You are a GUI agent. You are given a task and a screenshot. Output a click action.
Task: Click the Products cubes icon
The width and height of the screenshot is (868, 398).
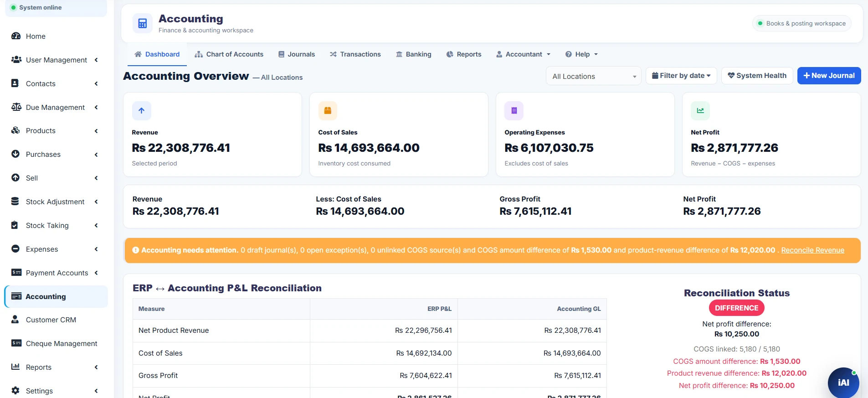[15, 130]
